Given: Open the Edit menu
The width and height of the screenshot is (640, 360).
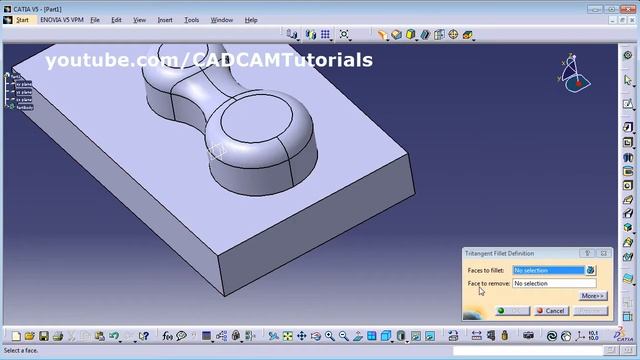Looking at the screenshot, I should pos(116,20).
